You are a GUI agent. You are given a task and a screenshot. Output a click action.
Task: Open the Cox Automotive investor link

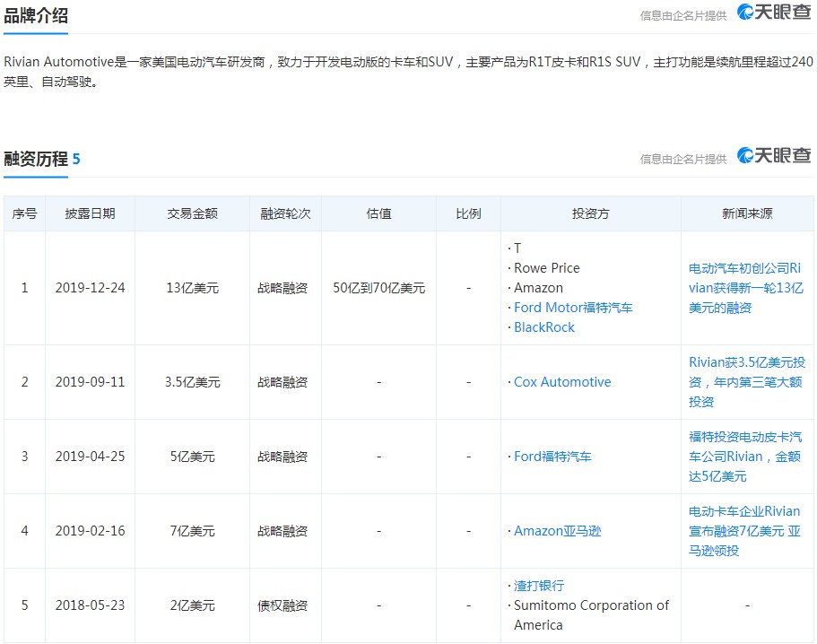562,382
